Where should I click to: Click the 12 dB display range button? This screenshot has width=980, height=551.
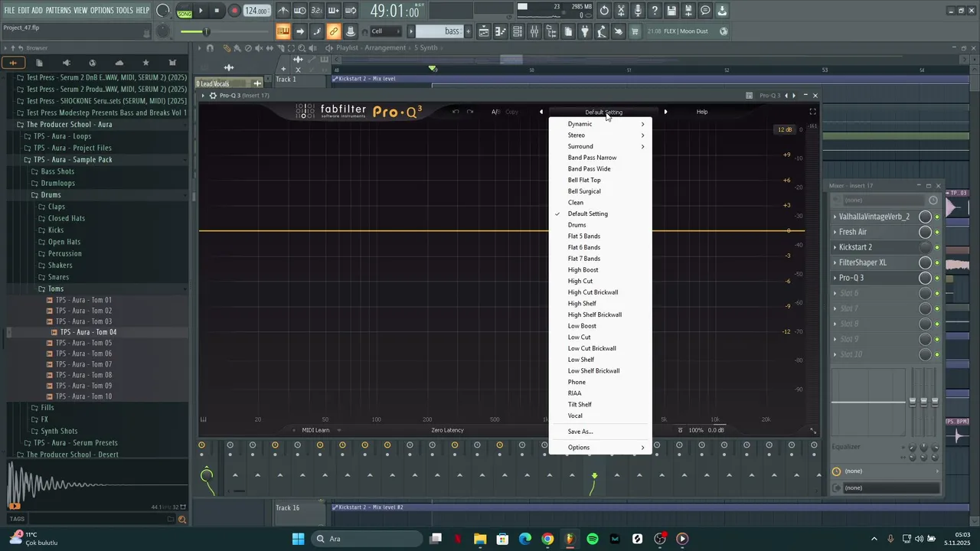(x=785, y=129)
